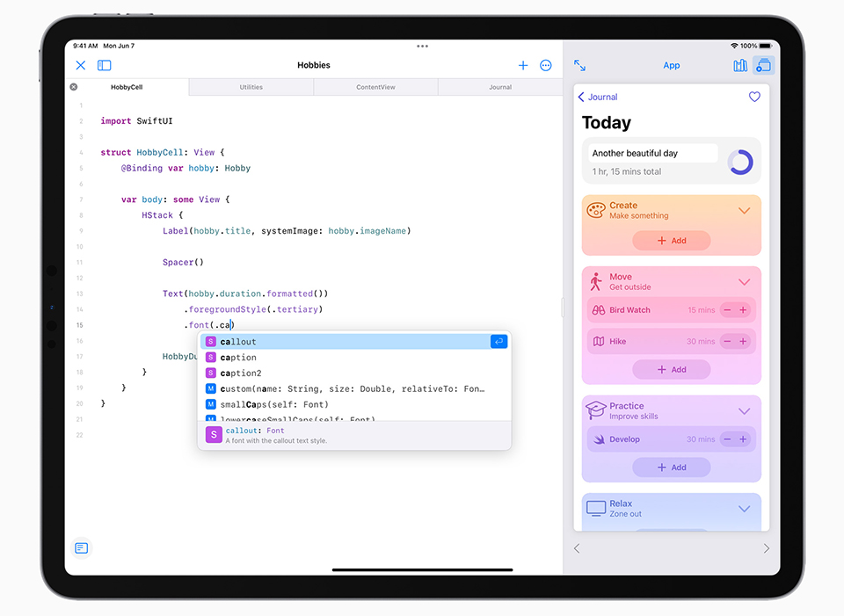Tap the home indicator bar

point(423,569)
